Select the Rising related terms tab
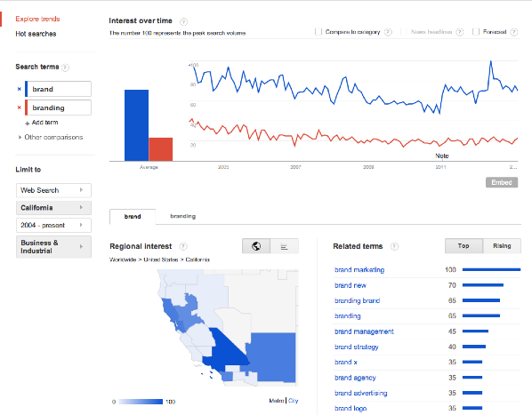 502,246
